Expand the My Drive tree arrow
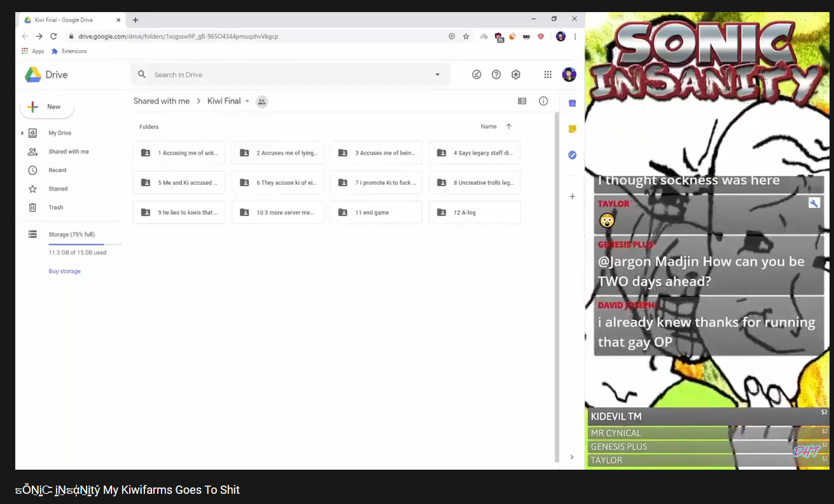 coord(22,133)
